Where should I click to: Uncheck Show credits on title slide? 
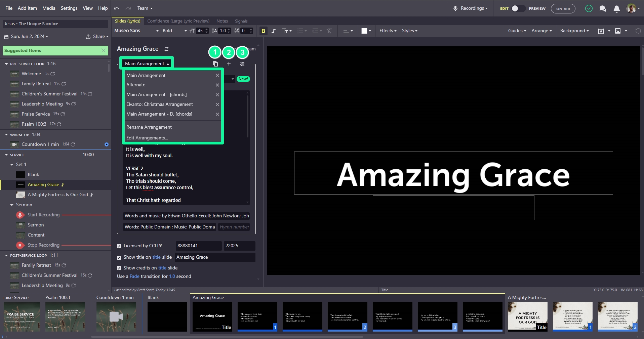[x=119, y=268]
